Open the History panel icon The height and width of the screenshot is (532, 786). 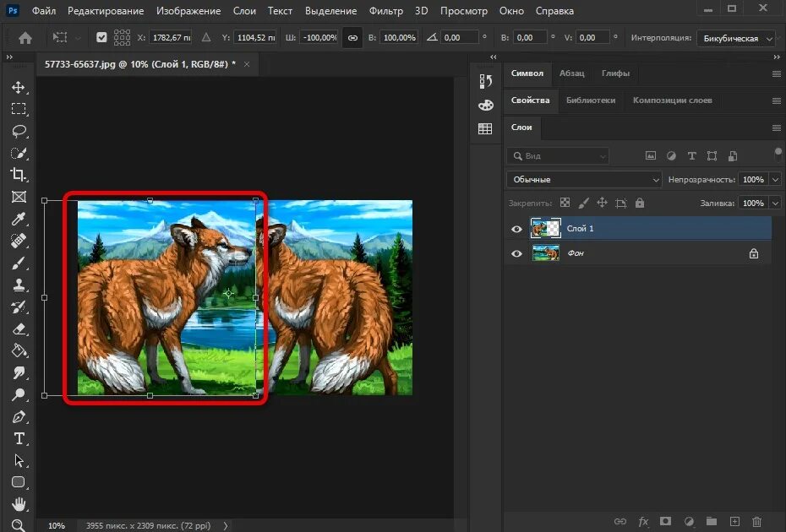(x=485, y=81)
